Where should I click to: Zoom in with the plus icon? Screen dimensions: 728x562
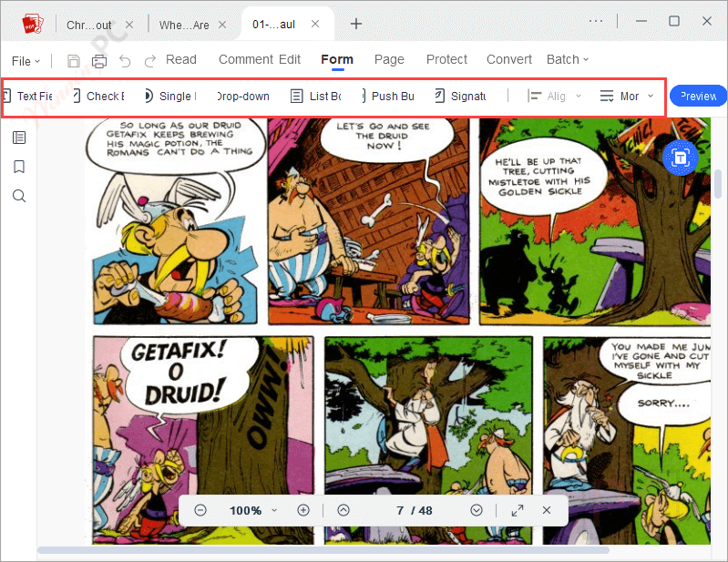click(x=303, y=510)
